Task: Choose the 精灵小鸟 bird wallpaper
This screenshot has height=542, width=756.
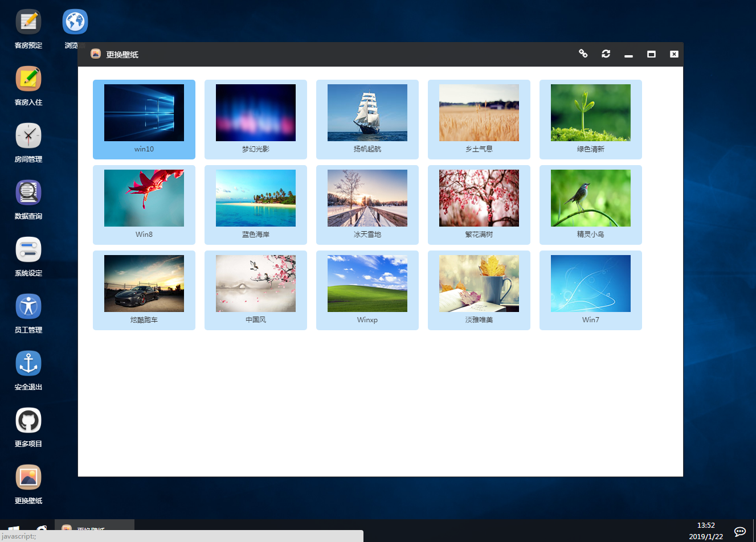Action: 591,205
